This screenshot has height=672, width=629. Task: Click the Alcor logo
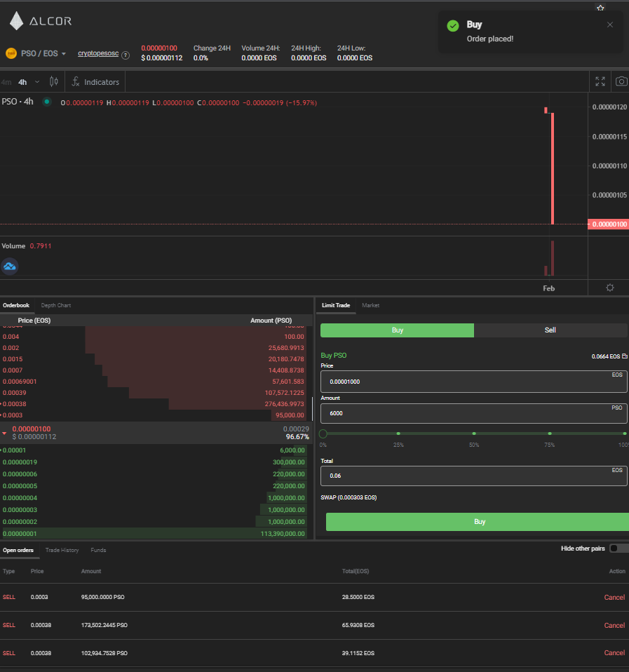point(41,20)
